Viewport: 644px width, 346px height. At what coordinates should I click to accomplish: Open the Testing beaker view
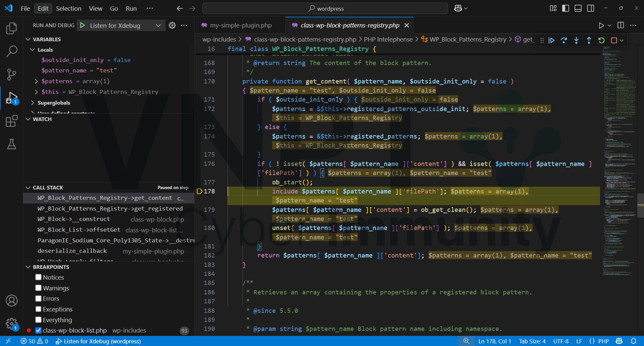click(12, 144)
